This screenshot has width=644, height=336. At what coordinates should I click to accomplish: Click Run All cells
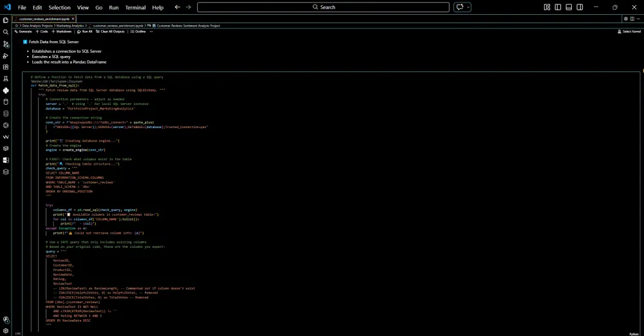pyautogui.click(x=84, y=32)
